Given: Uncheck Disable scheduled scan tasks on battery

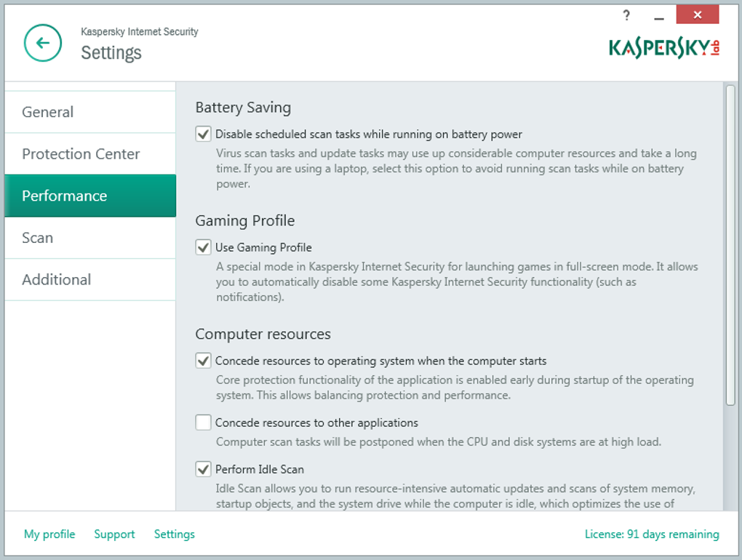Looking at the screenshot, I should pos(204,135).
